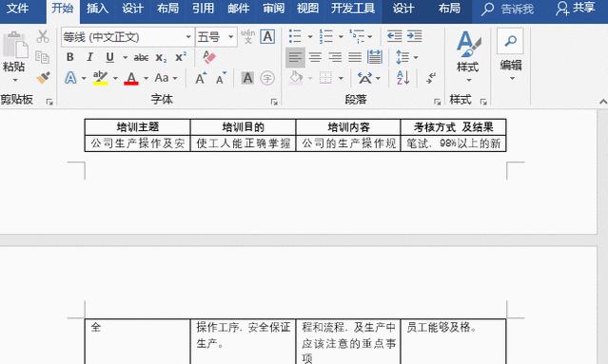This screenshot has width=608, height=364.
Task: Toggle Italic formatting
Action: coord(90,57)
